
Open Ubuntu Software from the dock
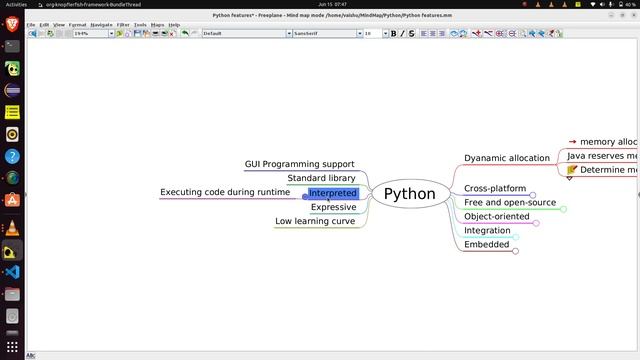tap(12, 200)
